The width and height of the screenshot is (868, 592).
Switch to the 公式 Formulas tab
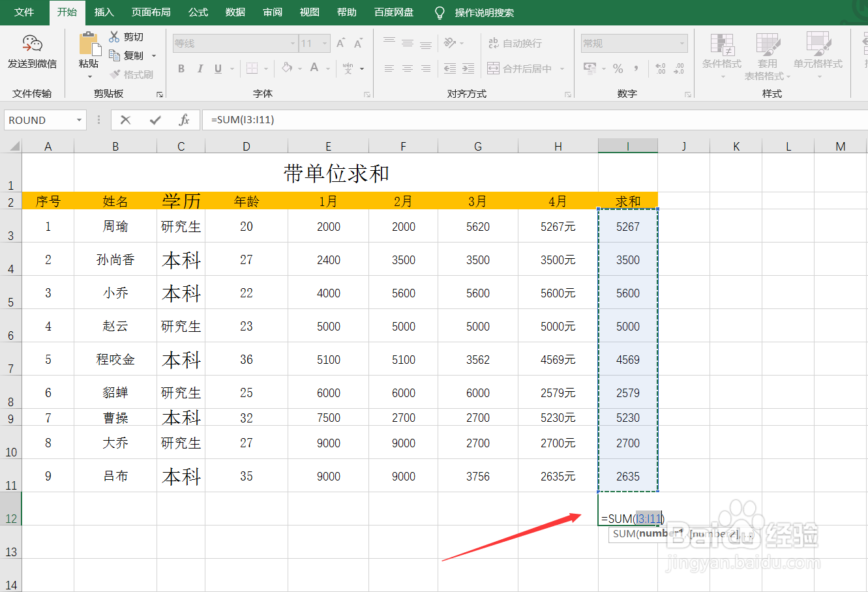click(198, 12)
